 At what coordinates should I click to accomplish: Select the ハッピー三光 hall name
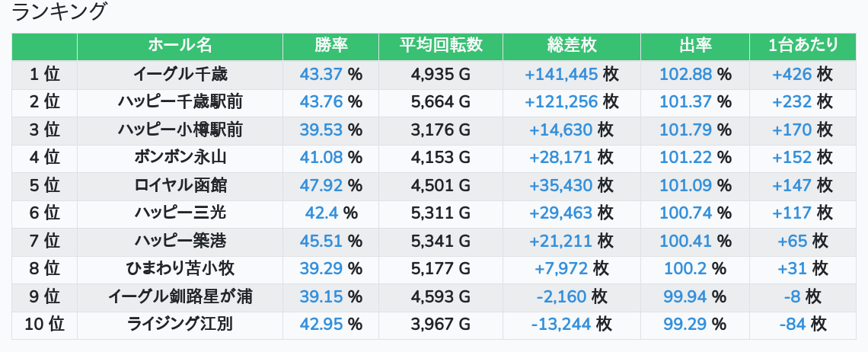[x=180, y=213]
